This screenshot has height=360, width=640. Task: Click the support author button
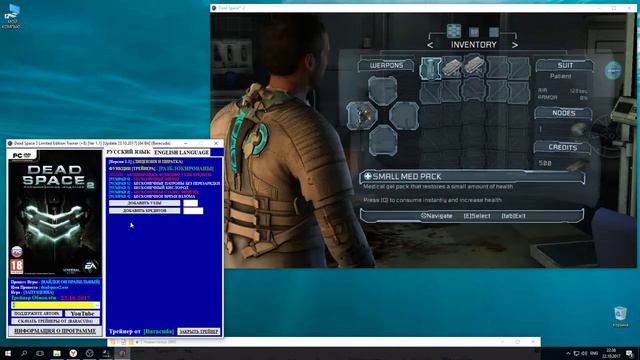(37, 313)
